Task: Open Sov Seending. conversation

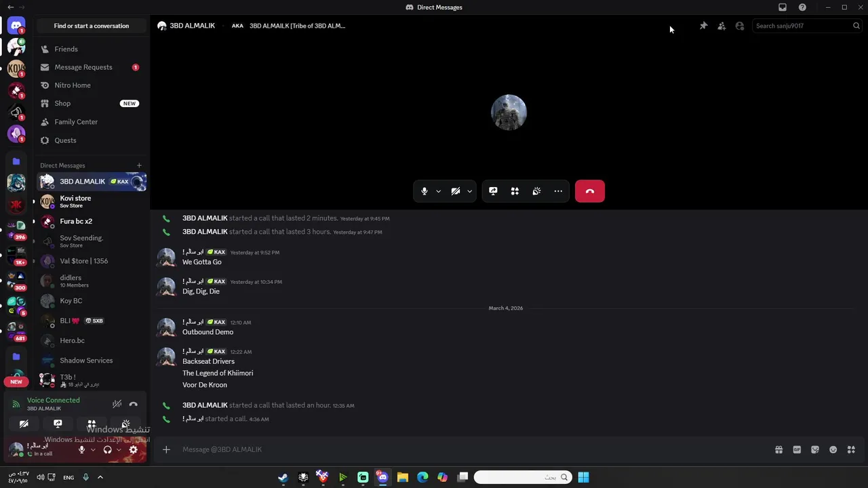Action: [92, 241]
